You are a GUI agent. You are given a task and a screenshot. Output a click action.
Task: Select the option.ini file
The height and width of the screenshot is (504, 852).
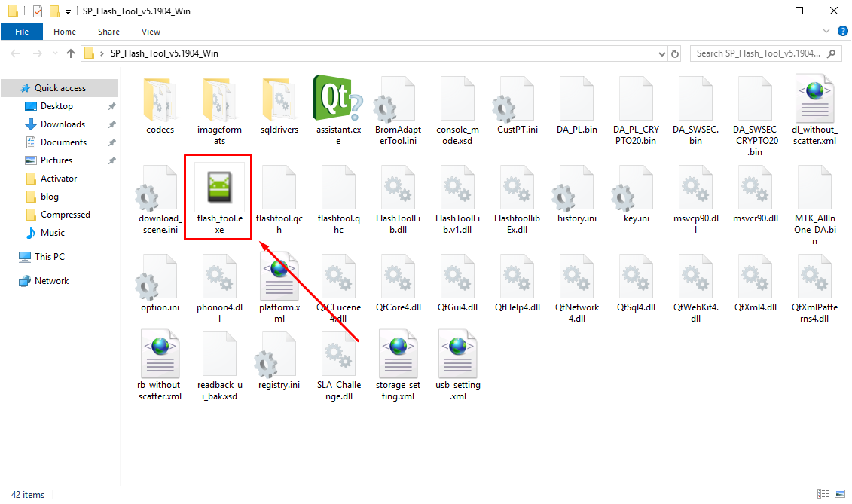(160, 284)
